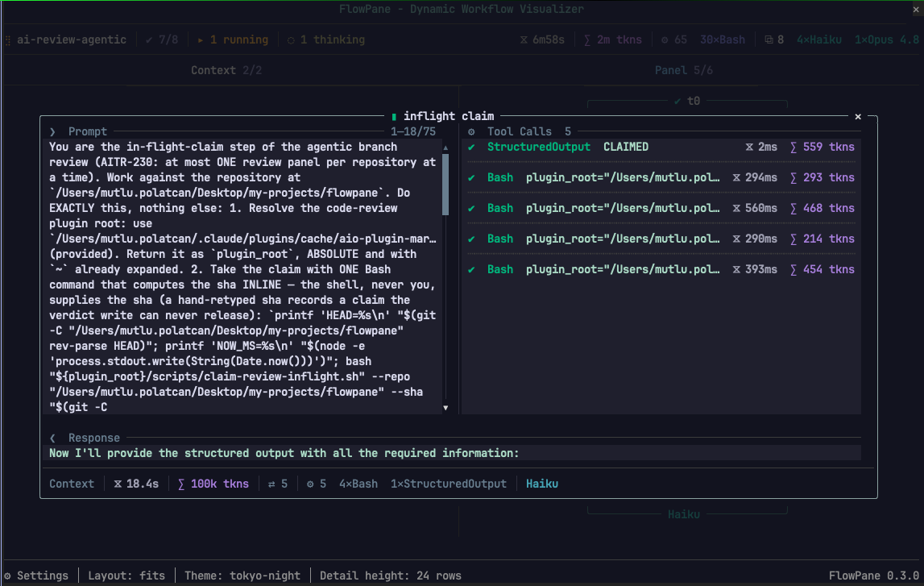Image resolution: width=924 pixels, height=586 pixels.
Task: Collapse the Response section chevron
Action: [x=52, y=438]
